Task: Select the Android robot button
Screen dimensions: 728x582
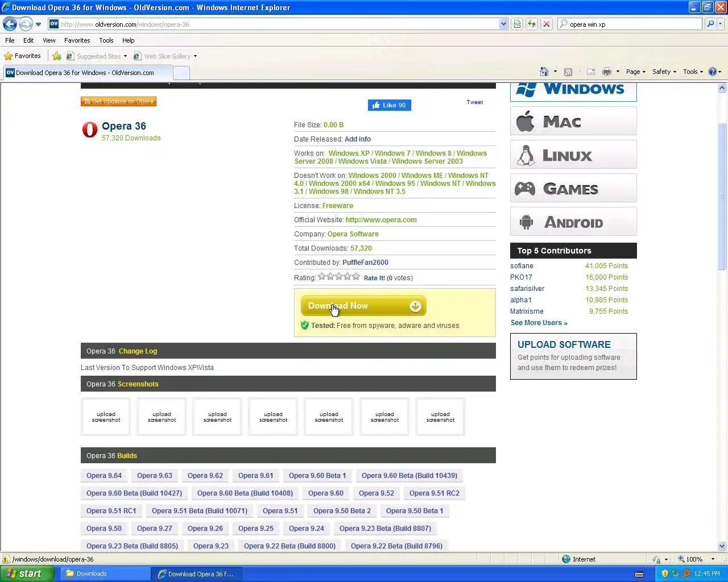Action: coord(573,222)
